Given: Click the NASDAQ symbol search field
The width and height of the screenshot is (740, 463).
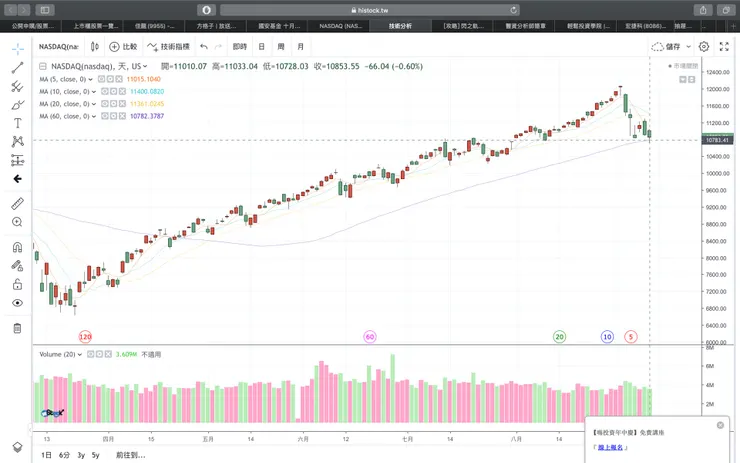Looking at the screenshot, I should click(x=59, y=46).
